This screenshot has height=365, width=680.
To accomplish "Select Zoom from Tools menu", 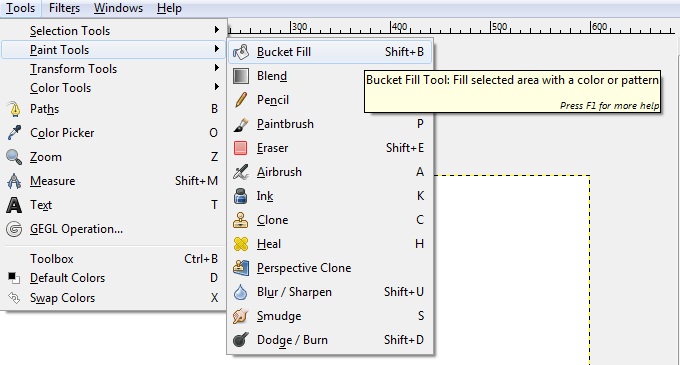I will pyautogui.click(x=114, y=157).
